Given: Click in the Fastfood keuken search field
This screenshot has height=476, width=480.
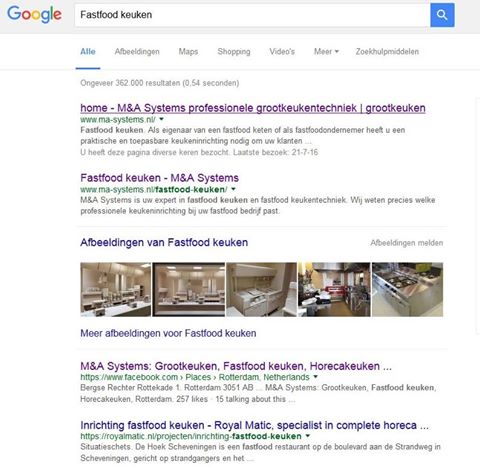Looking at the screenshot, I should pos(252,15).
